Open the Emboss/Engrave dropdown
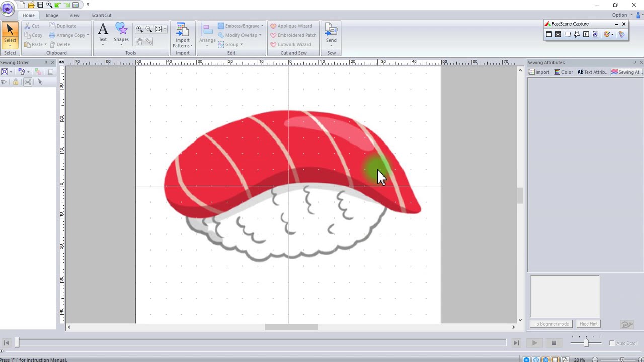The height and width of the screenshot is (362, 644). tap(240, 26)
